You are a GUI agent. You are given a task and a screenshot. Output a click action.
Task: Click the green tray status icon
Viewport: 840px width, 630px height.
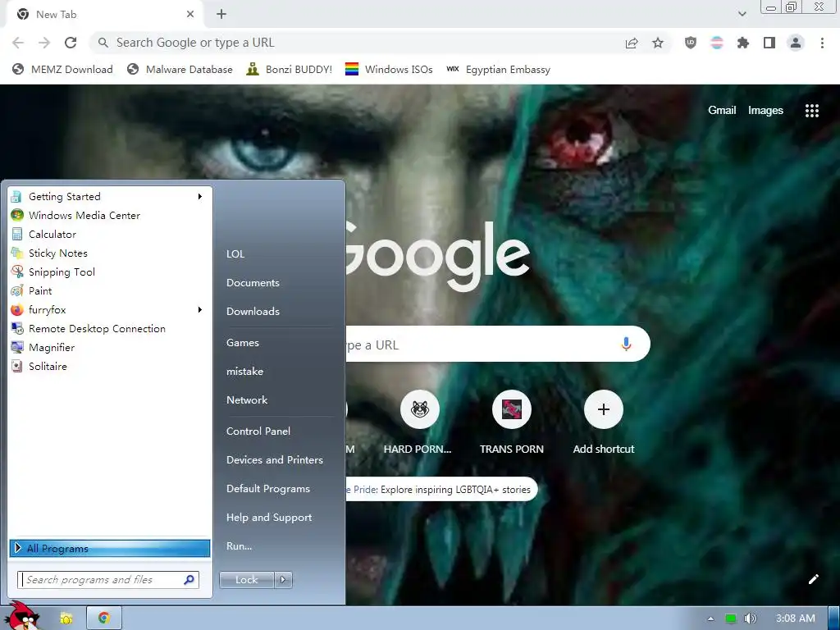[730, 619]
